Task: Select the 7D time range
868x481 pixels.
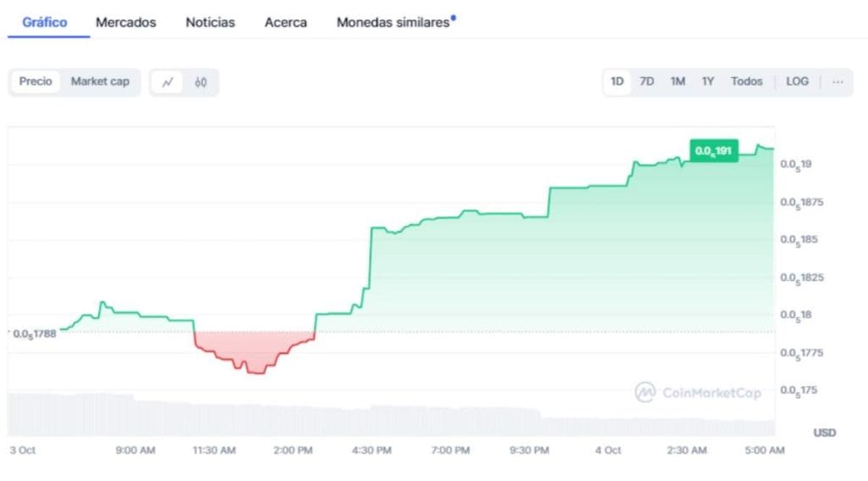Action: pos(647,81)
